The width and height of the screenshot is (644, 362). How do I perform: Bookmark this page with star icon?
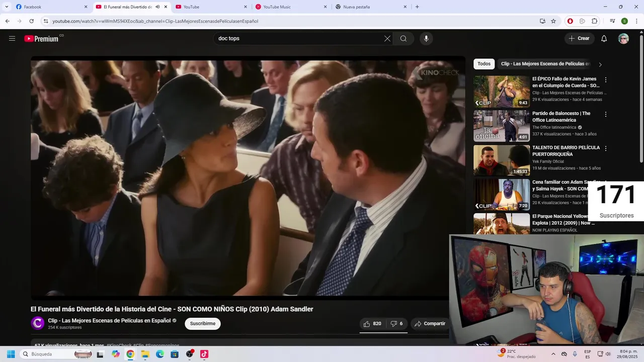coord(553,21)
